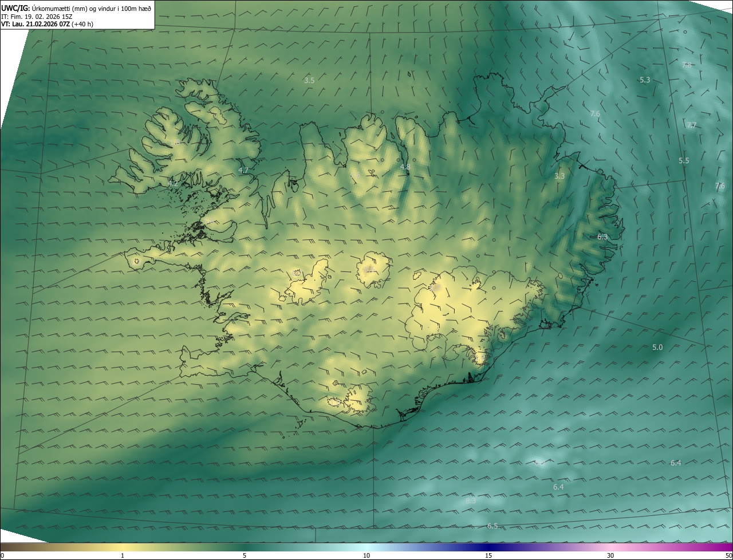Click the 3.5 value label north of Iceland
The height and width of the screenshot is (560, 733).
pyautogui.click(x=309, y=80)
